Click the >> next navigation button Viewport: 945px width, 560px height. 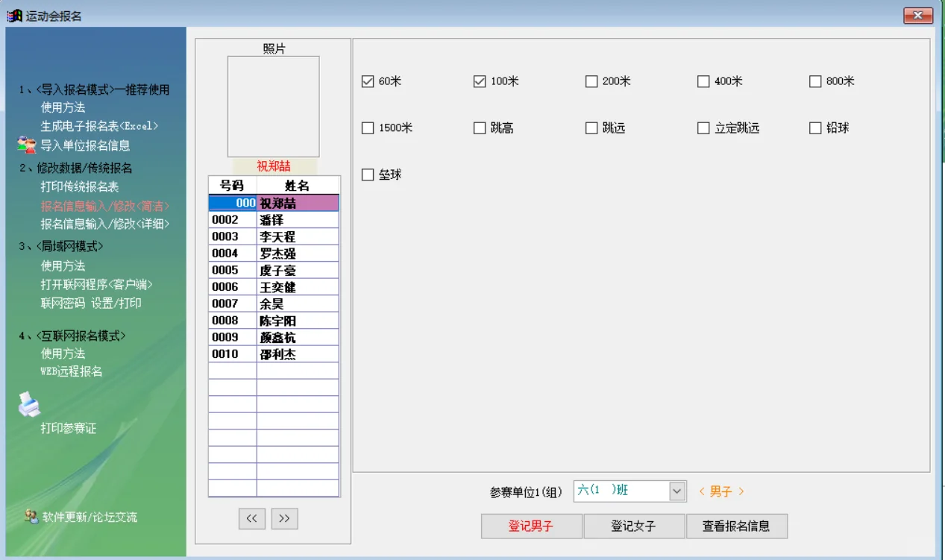pos(284,517)
